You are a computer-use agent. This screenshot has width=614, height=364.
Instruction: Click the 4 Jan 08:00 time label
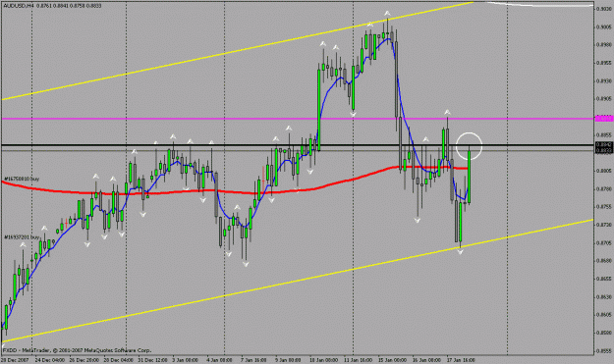pos(219,360)
